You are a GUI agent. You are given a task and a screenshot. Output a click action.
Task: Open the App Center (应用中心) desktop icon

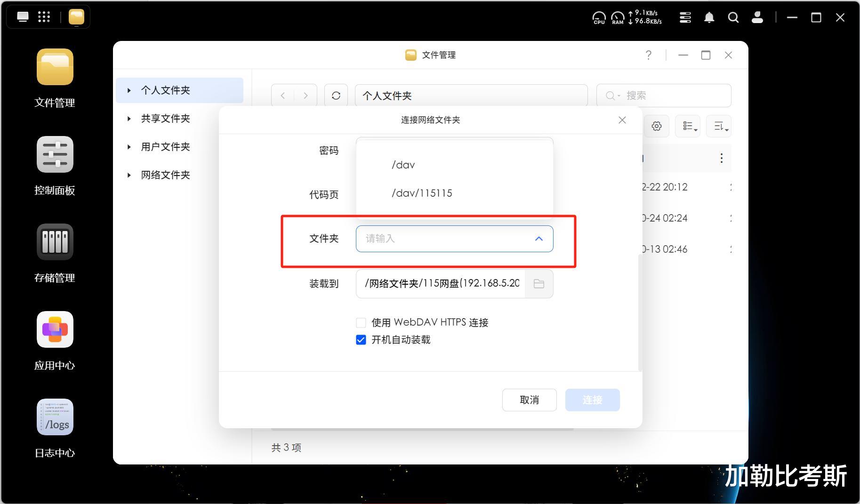[x=55, y=329]
